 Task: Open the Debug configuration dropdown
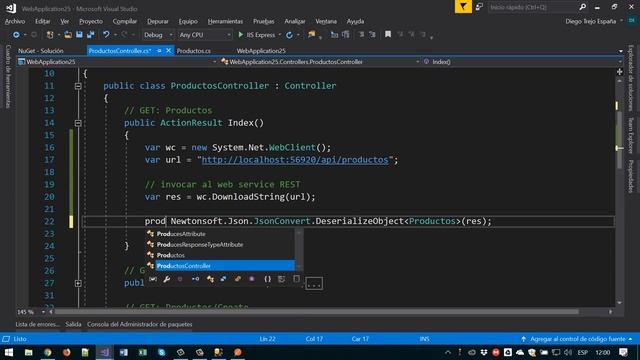point(158,35)
